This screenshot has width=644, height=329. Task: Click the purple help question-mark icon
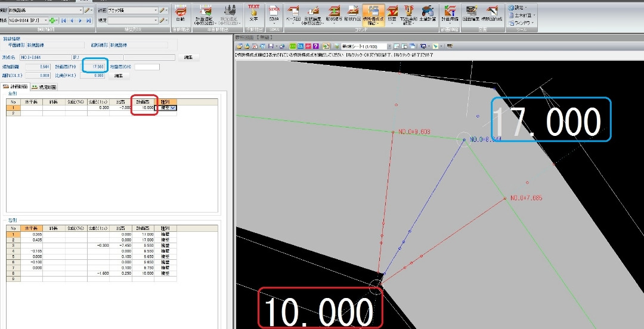(x=316, y=46)
